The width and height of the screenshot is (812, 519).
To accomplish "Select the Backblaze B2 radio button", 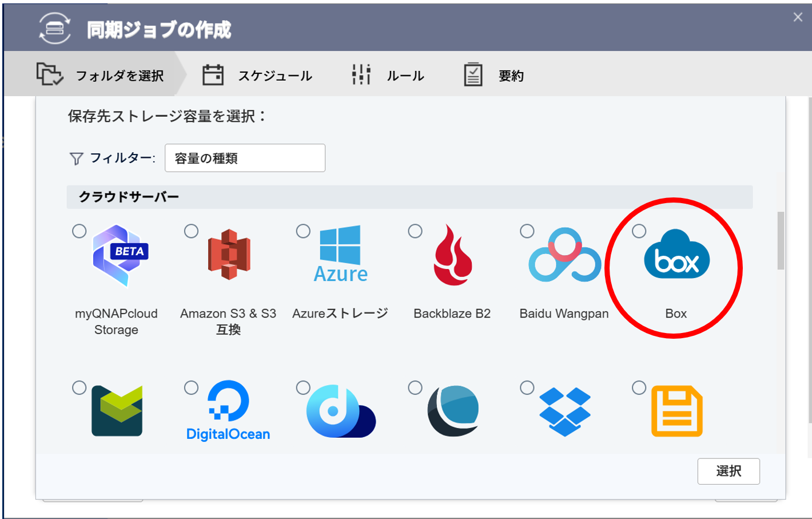I will click(x=416, y=231).
